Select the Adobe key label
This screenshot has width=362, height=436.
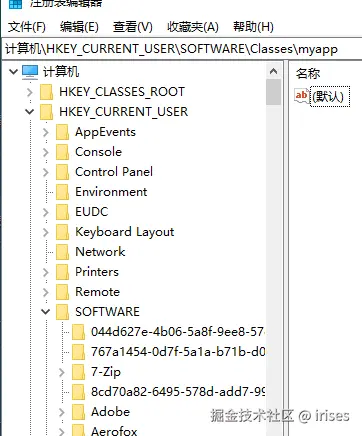[x=110, y=412]
